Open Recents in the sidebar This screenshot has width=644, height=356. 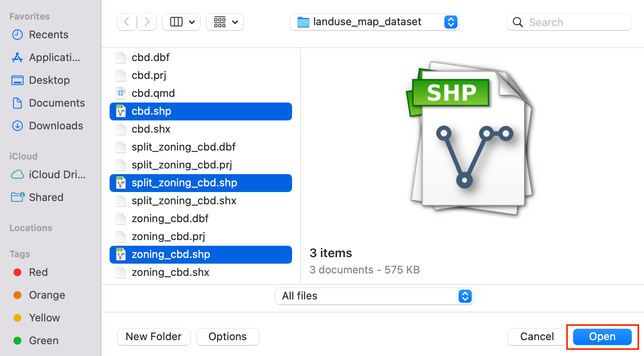pyautogui.click(x=48, y=35)
